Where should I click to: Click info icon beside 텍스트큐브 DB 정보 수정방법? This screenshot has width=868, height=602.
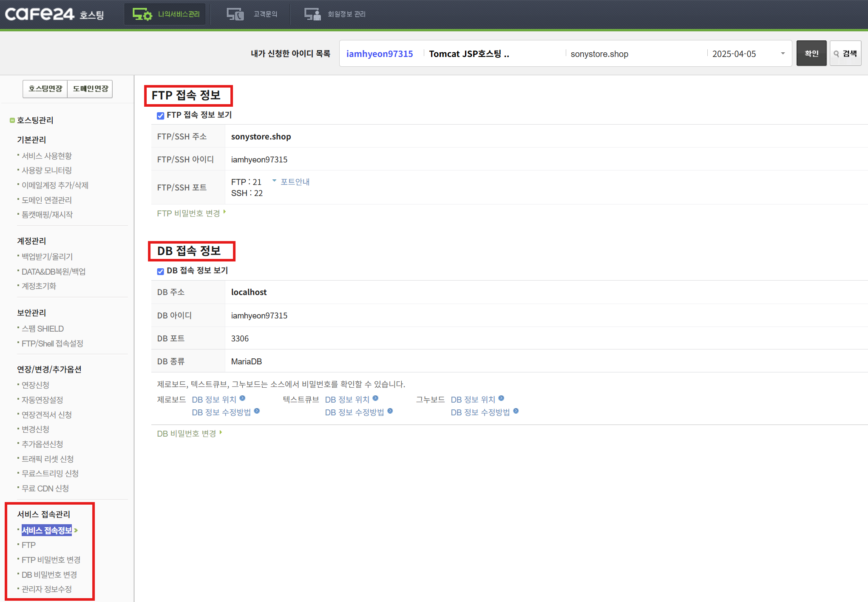(x=390, y=411)
